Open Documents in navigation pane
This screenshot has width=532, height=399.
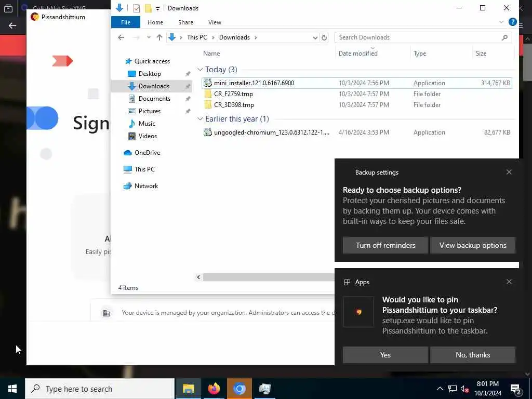point(154,99)
